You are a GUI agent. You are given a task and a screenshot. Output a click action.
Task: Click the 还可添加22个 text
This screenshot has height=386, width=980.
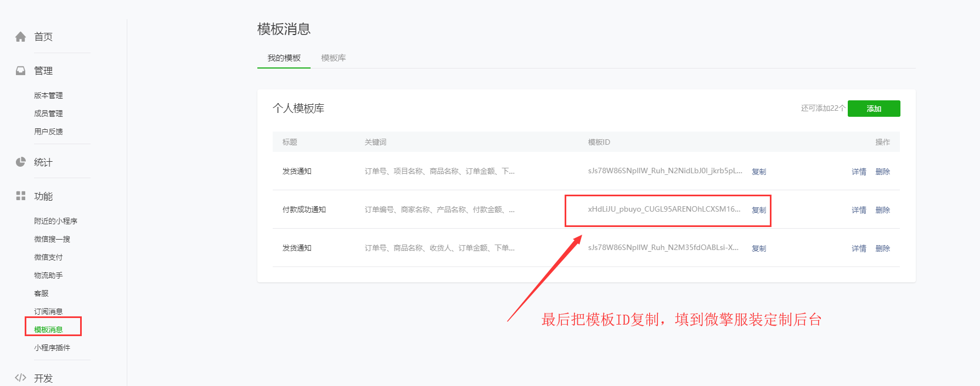click(x=823, y=109)
